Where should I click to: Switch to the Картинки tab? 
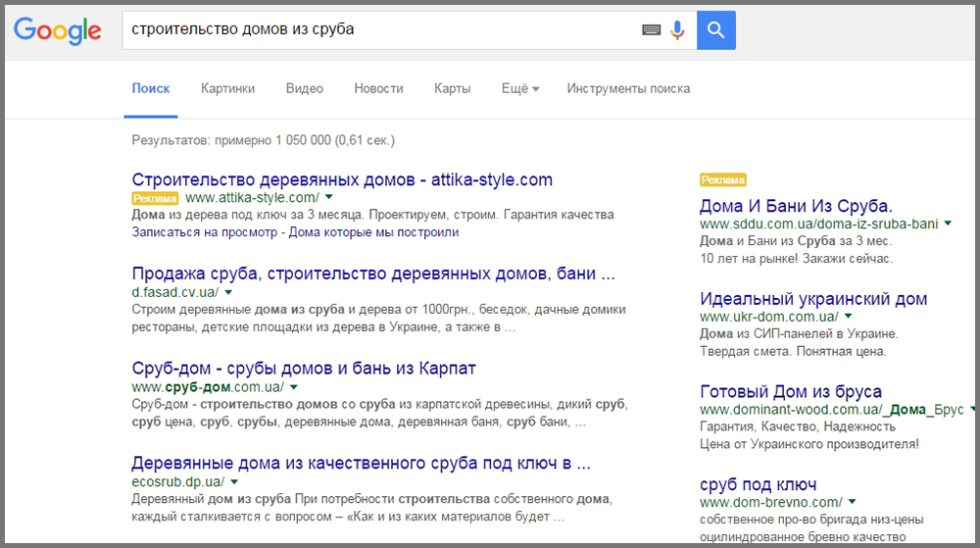[x=227, y=88]
